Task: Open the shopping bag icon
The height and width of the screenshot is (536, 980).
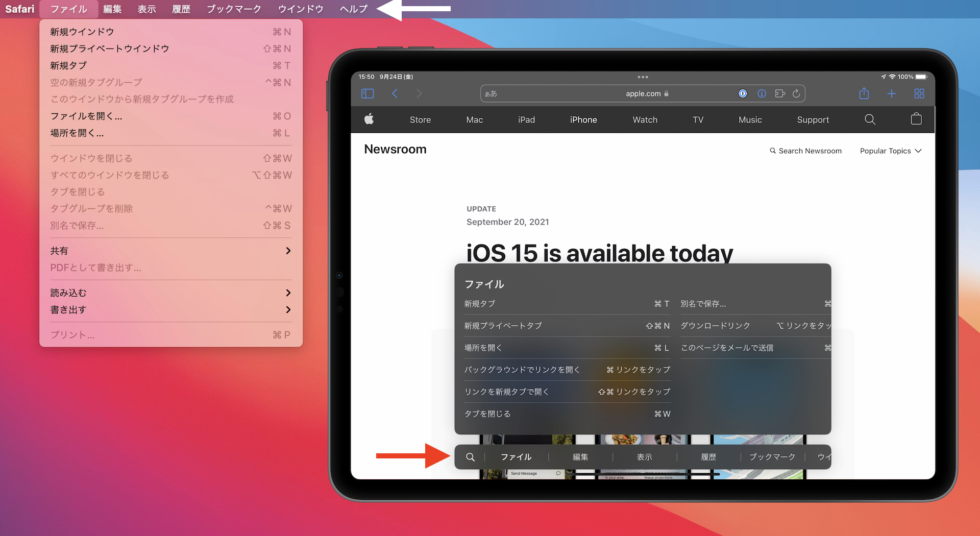Action: point(916,119)
